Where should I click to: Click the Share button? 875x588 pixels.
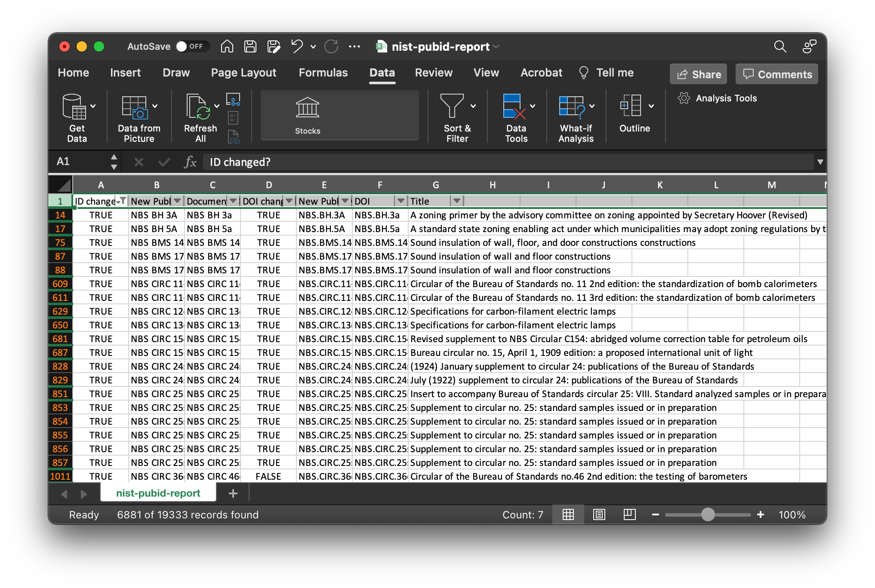point(699,74)
